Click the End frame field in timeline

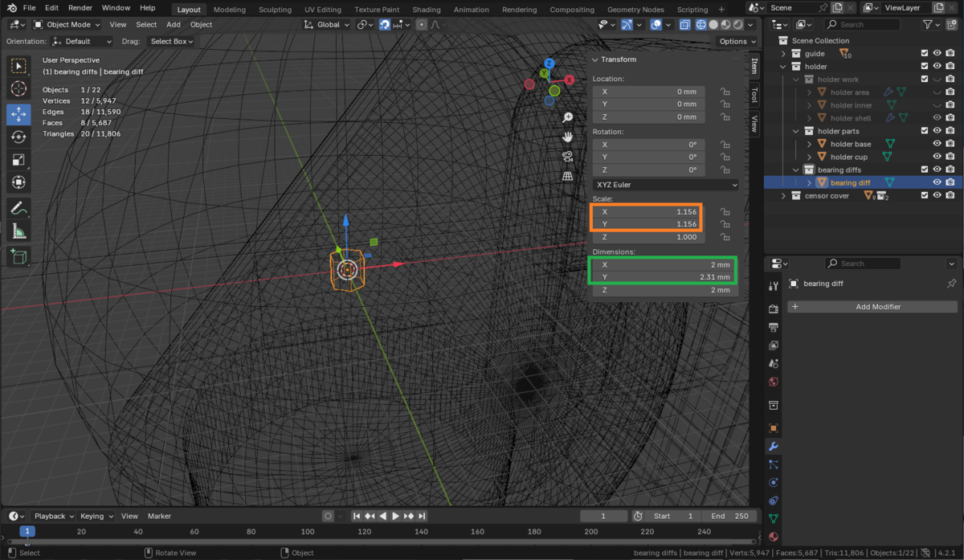(x=728, y=516)
